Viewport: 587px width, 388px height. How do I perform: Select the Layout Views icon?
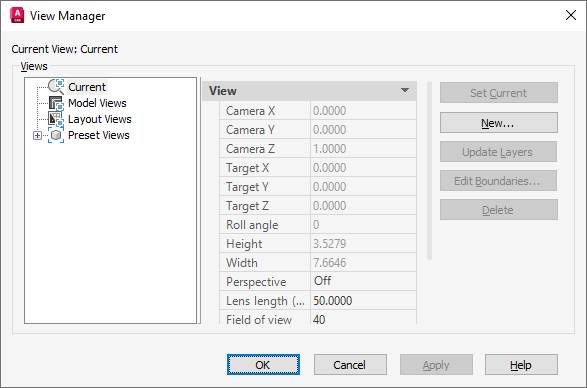click(56, 119)
